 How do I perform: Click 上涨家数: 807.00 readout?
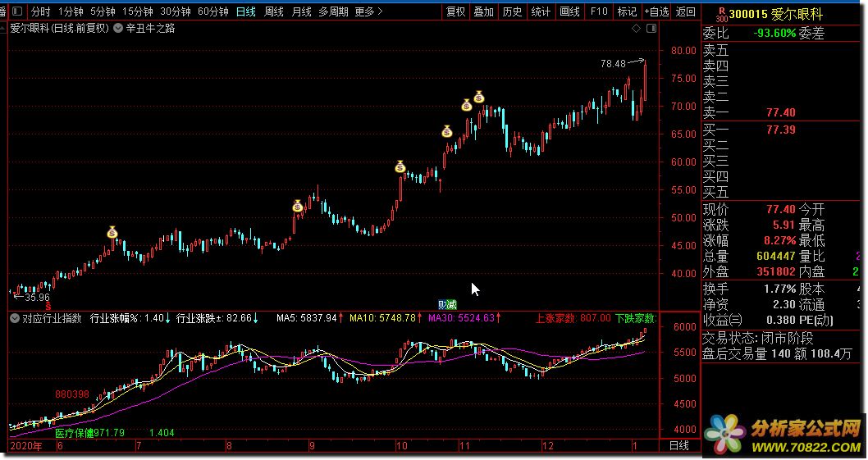pyautogui.click(x=573, y=318)
